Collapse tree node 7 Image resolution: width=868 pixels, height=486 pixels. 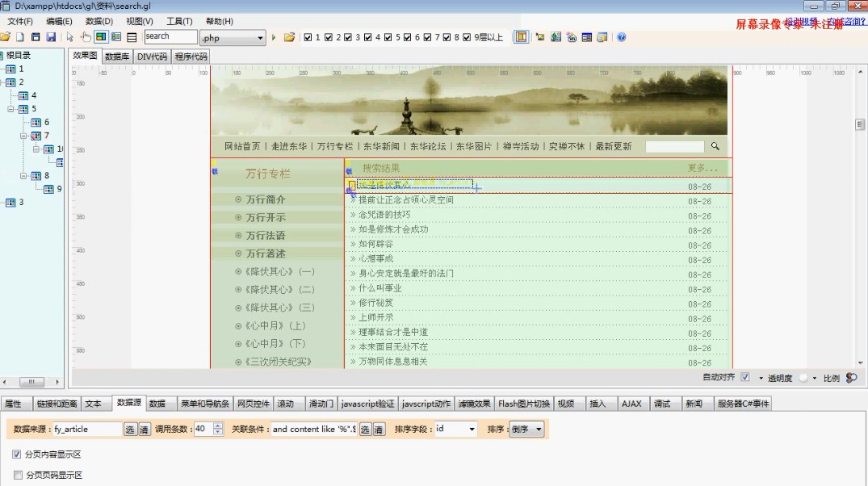tap(23, 136)
